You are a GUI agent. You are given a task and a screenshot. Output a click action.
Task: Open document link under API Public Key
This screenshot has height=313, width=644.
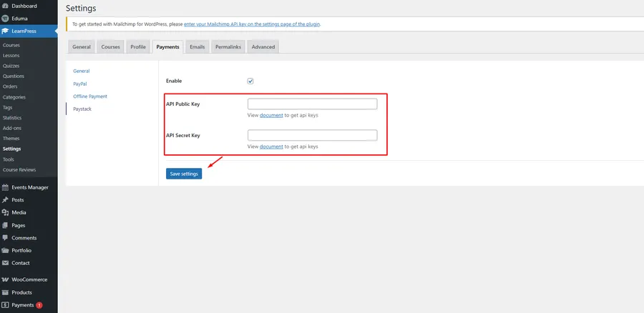point(271,115)
